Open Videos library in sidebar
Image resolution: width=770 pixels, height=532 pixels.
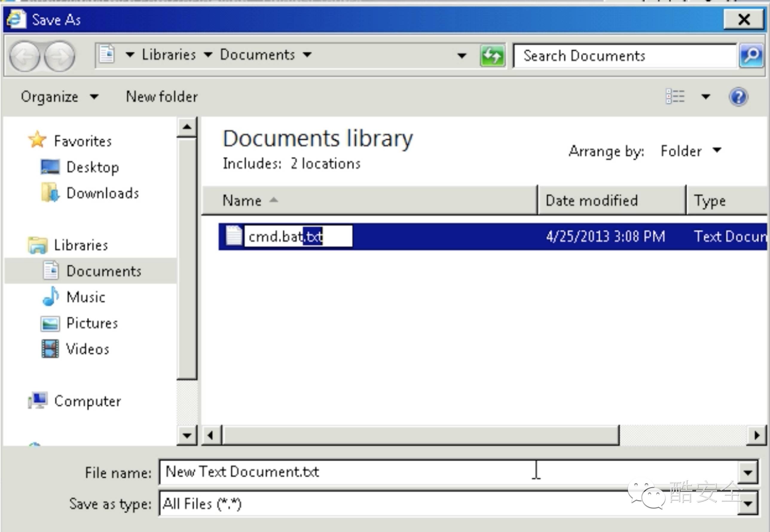point(87,349)
